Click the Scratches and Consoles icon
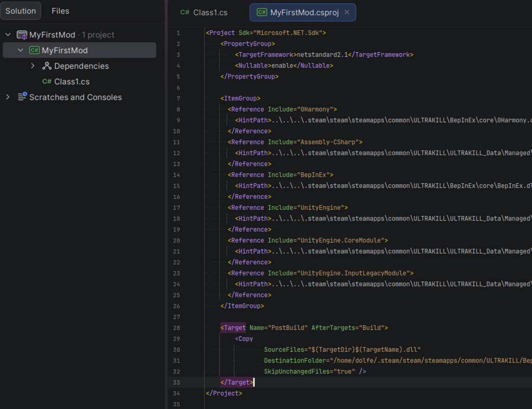The height and width of the screenshot is (409, 532). coord(22,97)
